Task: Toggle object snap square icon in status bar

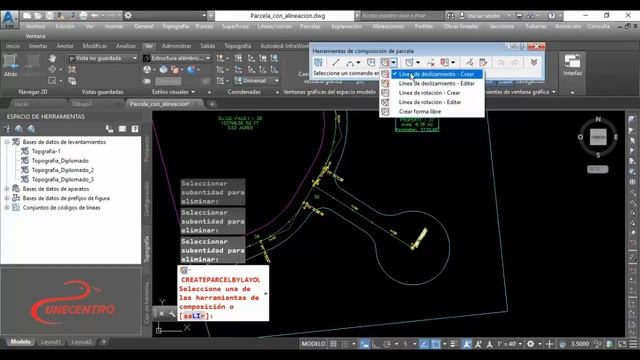Action: tap(436, 344)
